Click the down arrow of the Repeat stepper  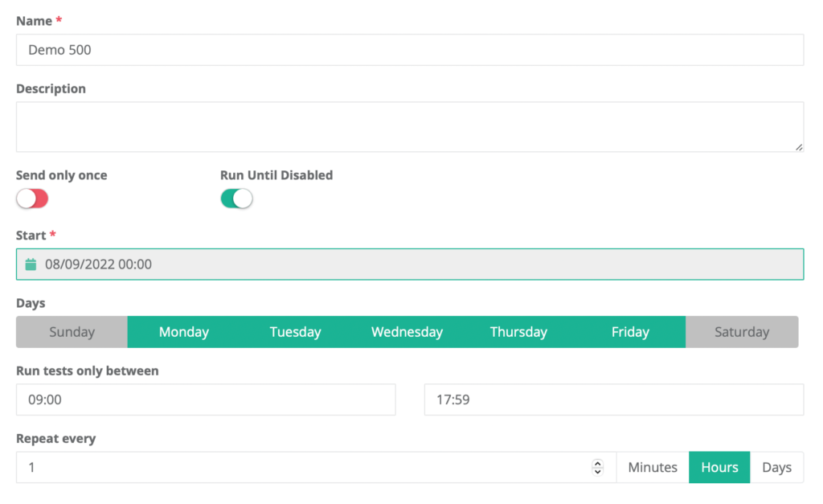point(598,470)
